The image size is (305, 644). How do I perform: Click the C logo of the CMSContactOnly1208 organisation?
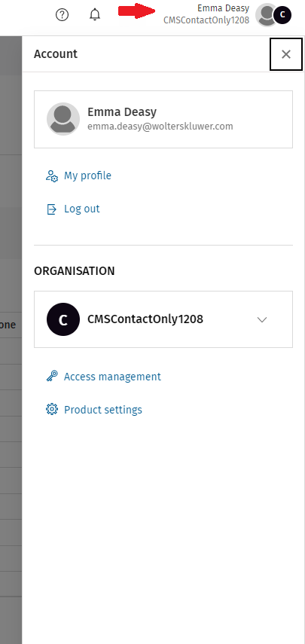[63, 319]
